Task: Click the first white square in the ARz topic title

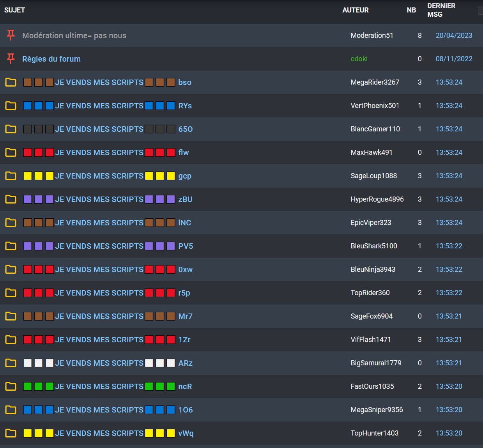Action: [x=27, y=363]
